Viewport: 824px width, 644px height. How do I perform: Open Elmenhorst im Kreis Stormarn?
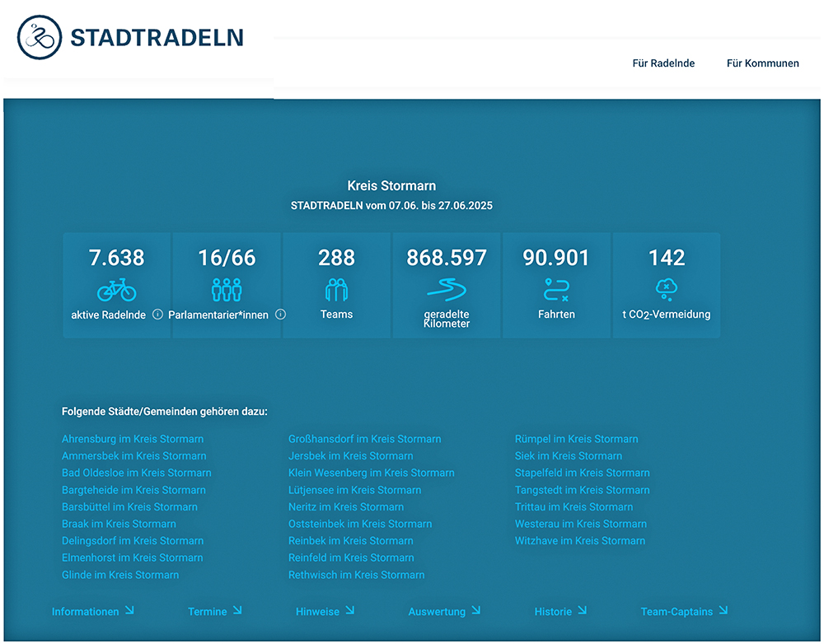133,558
